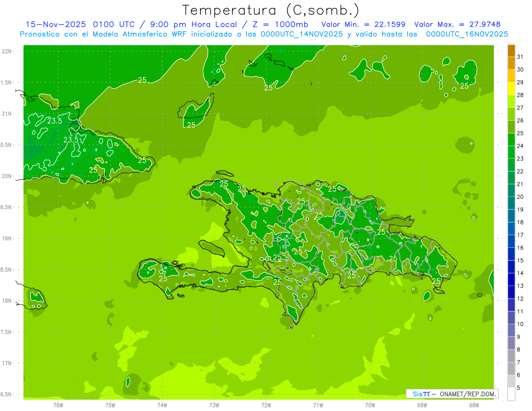Click the orange 31 degree legend swatch
Image resolution: width=532 pixels, height=411 pixels.
[x=511, y=51]
